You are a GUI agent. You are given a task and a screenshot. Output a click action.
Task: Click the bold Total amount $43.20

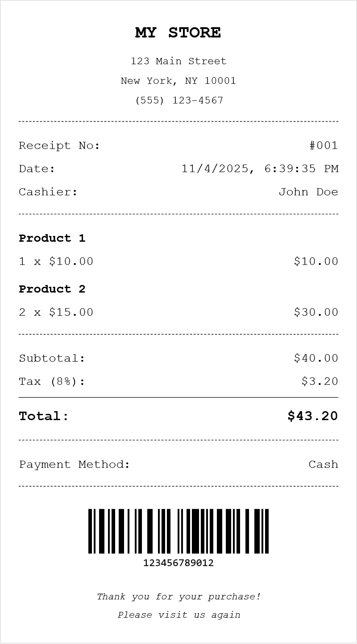[312, 416]
